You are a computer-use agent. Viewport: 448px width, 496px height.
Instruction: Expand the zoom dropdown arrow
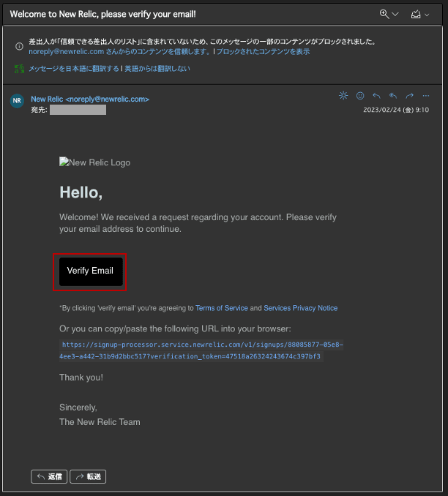click(x=395, y=14)
